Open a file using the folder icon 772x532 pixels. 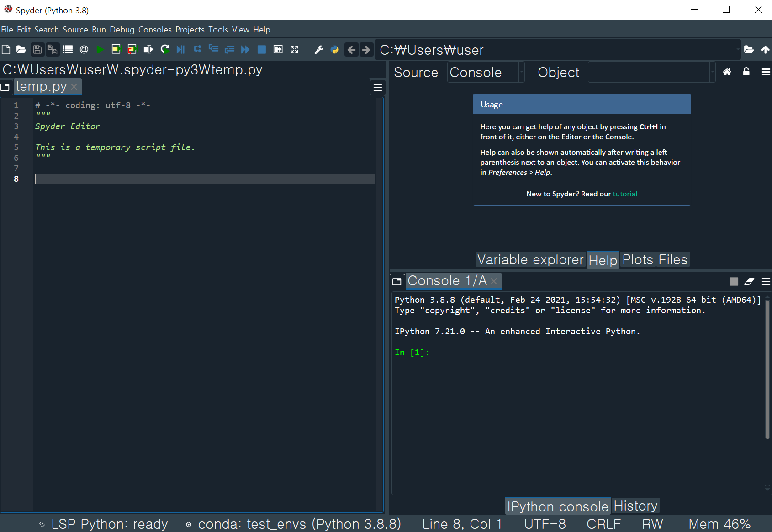(21, 49)
